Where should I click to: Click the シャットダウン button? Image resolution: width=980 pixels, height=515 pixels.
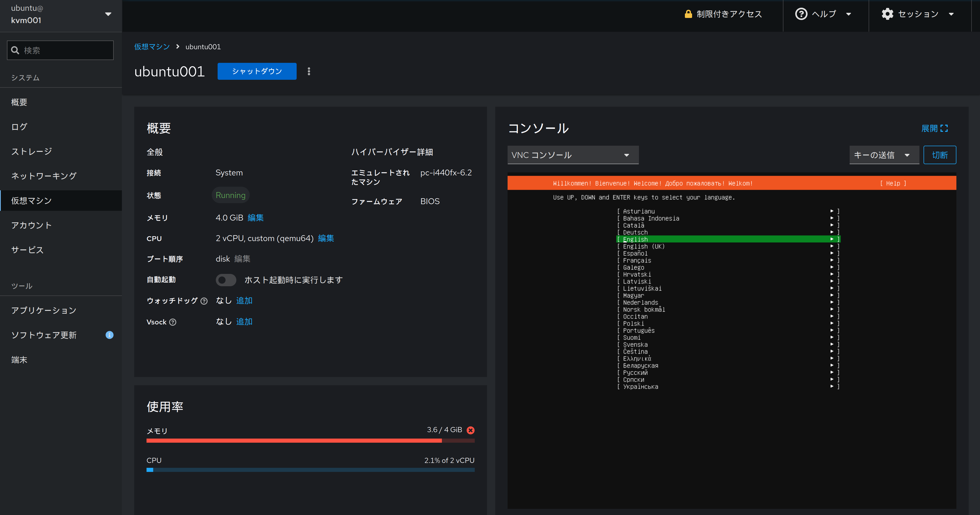click(x=257, y=72)
